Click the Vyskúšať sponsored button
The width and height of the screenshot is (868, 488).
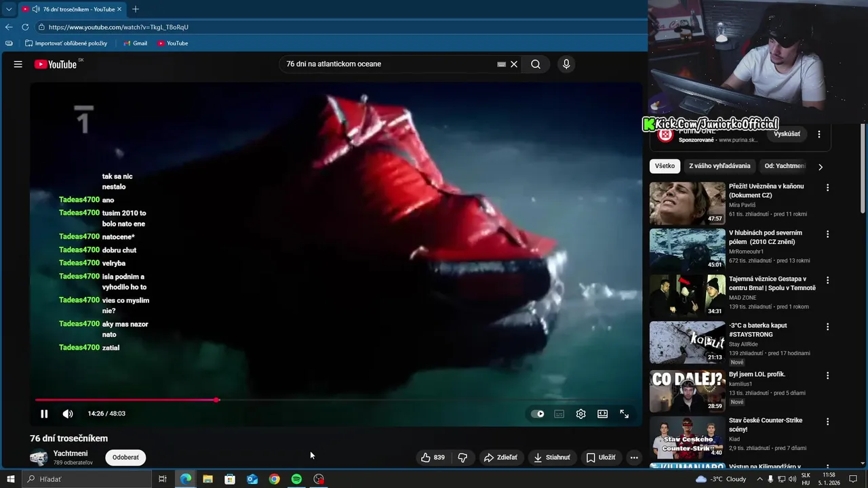pos(787,134)
